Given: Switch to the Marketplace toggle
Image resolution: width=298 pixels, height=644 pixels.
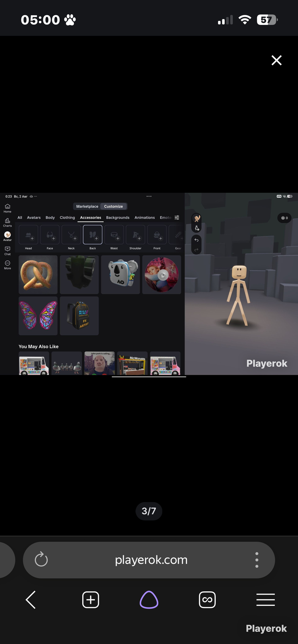Looking at the screenshot, I should tap(87, 206).
